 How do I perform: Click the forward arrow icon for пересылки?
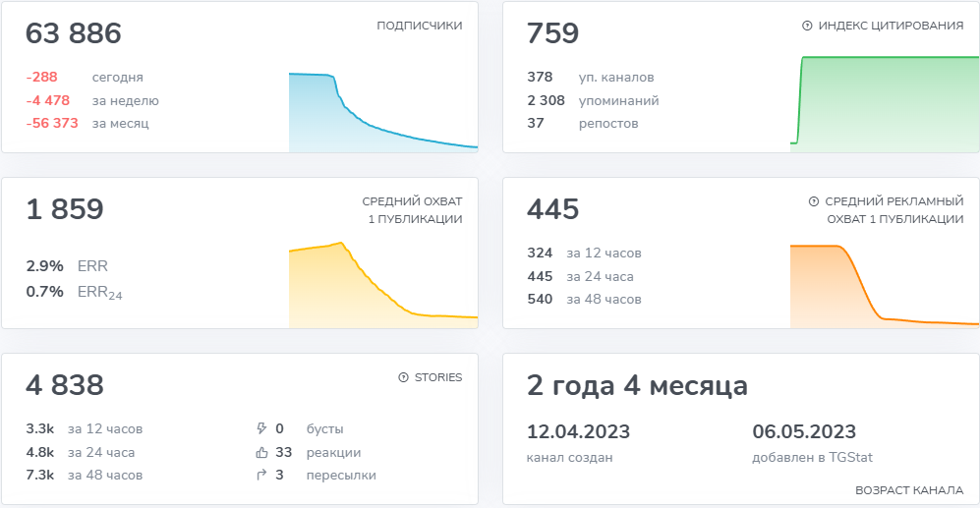(x=260, y=476)
